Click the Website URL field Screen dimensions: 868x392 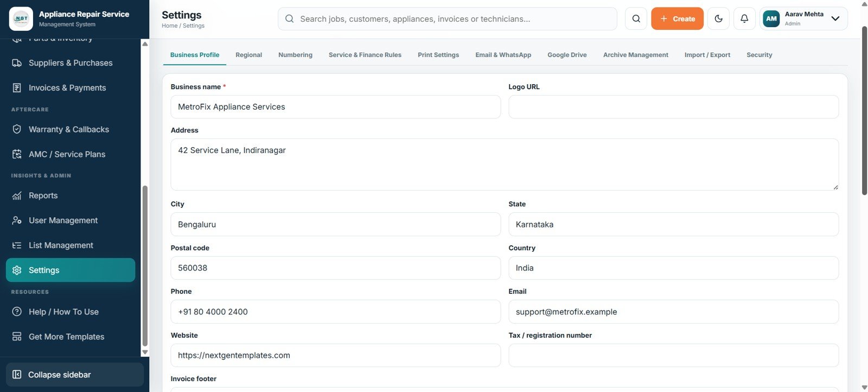[335, 356]
